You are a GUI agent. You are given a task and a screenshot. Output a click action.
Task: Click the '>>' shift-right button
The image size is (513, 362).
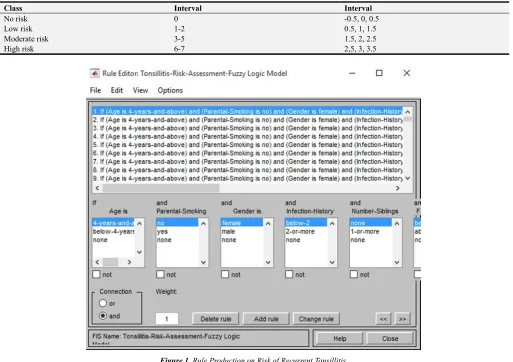pos(402,319)
